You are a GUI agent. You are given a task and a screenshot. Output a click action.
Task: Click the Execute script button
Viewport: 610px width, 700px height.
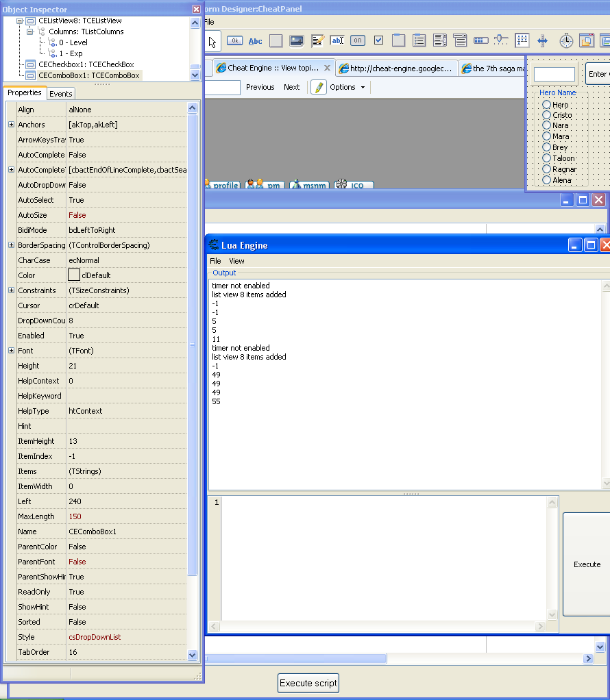tap(308, 683)
